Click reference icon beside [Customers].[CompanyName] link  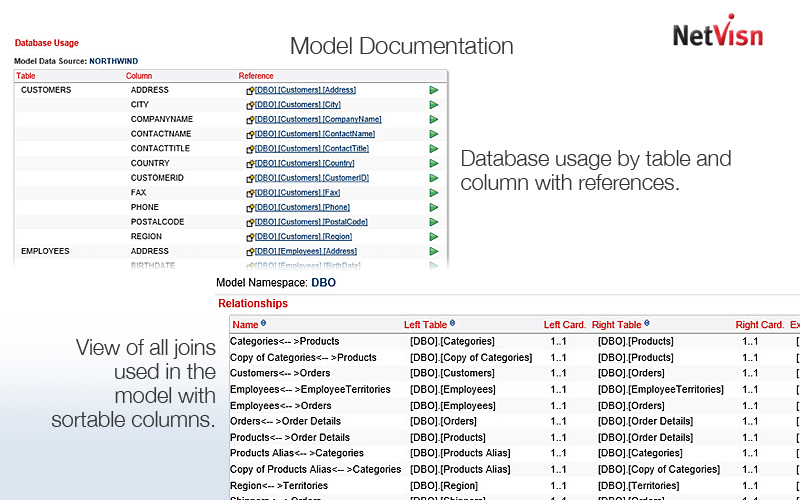point(250,120)
